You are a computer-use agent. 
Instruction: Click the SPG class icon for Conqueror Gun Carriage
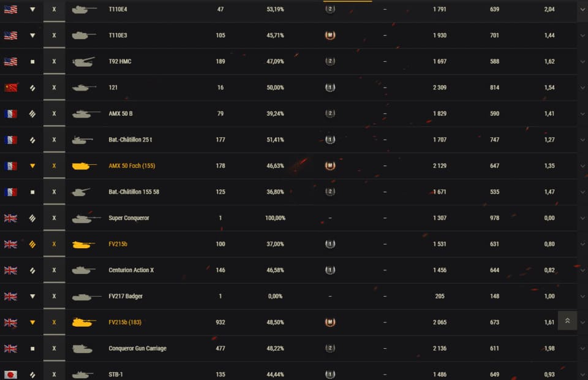(32, 349)
